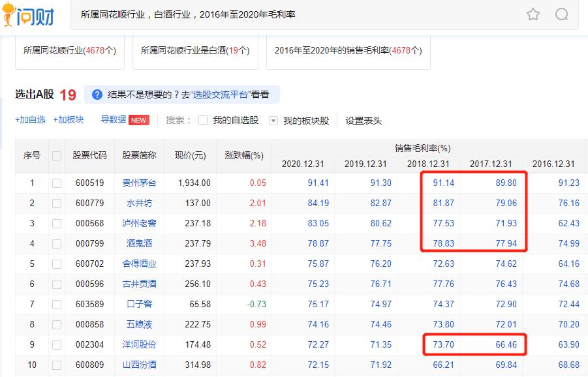Click 泸州老窖 2016 margin value 62.43
This screenshot has width=588, height=377.
pos(569,223)
